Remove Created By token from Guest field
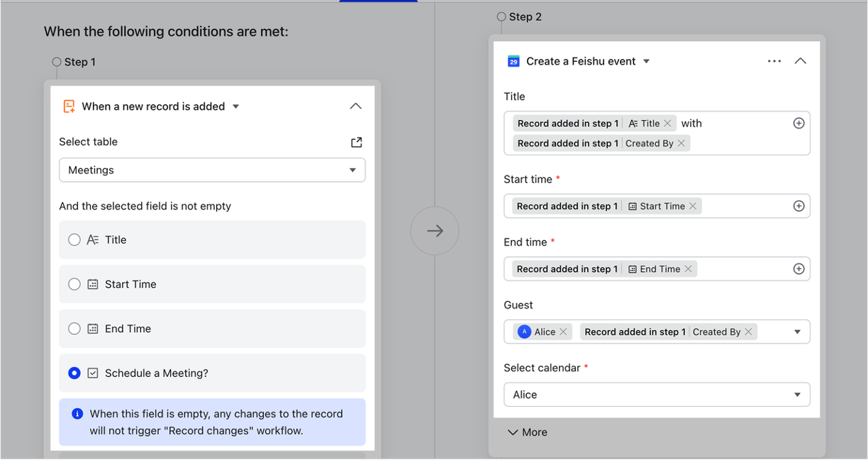 (748, 332)
